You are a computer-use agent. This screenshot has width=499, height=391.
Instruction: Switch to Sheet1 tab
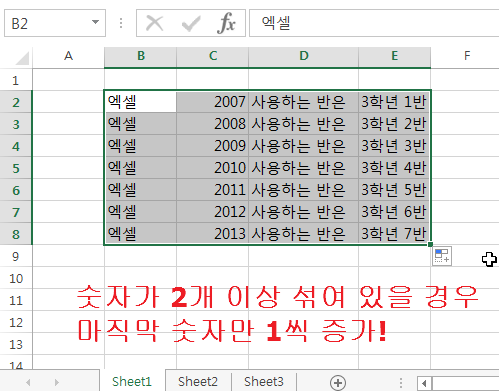coord(132,381)
